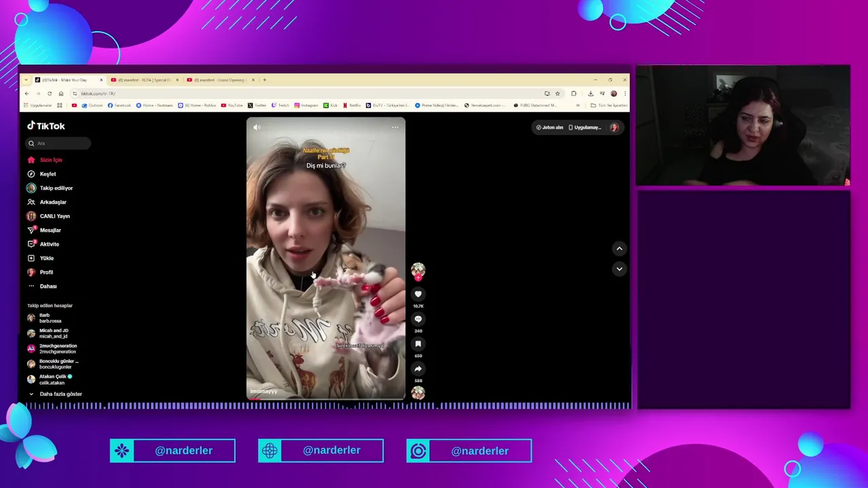868x488 pixels.
Task: Click the video progress bar
Action: (325, 399)
